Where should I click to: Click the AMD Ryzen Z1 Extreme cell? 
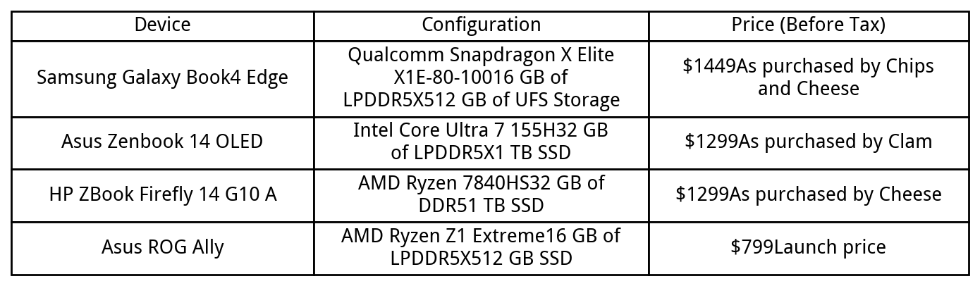[x=481, y=236]
